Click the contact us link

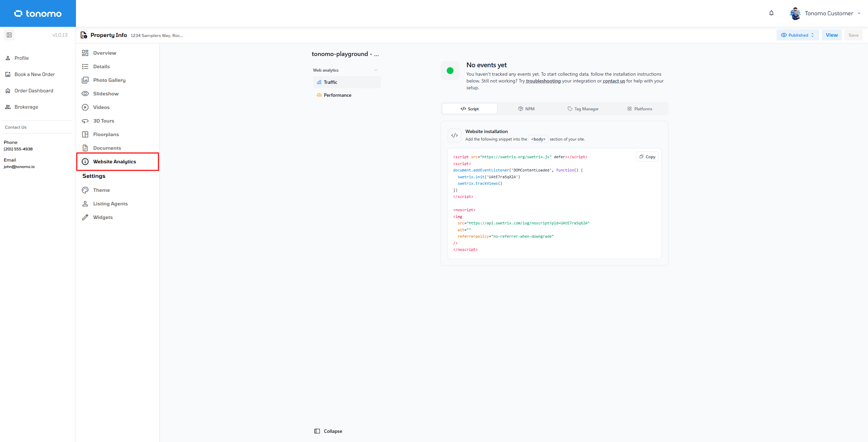(x=614, y=81)
